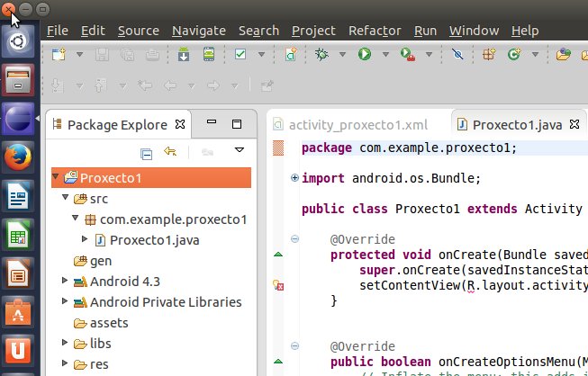Collapse the onCreate method fold marker
588x376 pixels.
[x=294, y=238]
